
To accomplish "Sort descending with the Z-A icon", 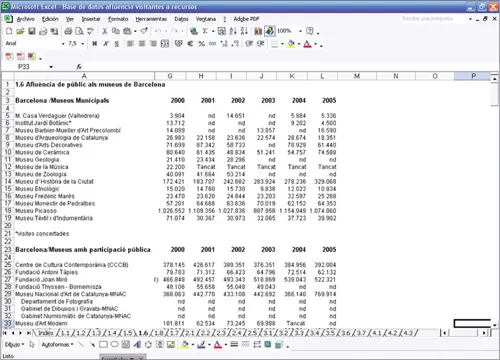I will 244,31.
